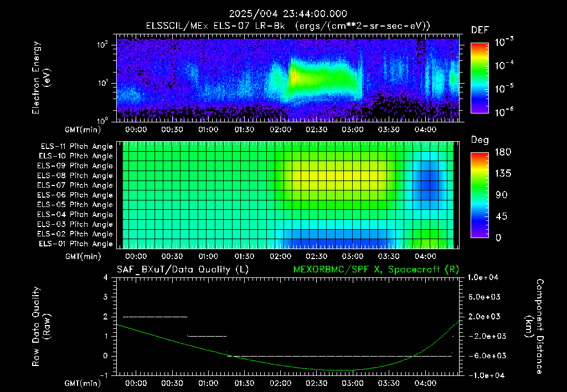Click the DEF color bar legend
This screenshot has width=567, height=392.
coord(480,78)
